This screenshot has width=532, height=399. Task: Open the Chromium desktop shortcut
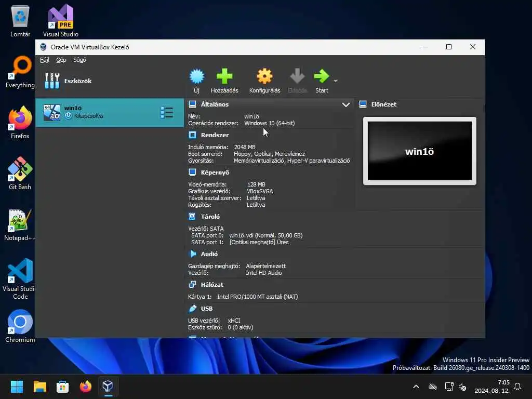(x=20, y=326)
